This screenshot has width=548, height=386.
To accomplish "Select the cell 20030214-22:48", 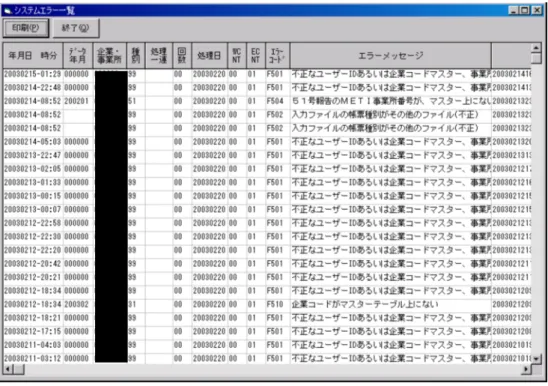I will tap(33, 88).
